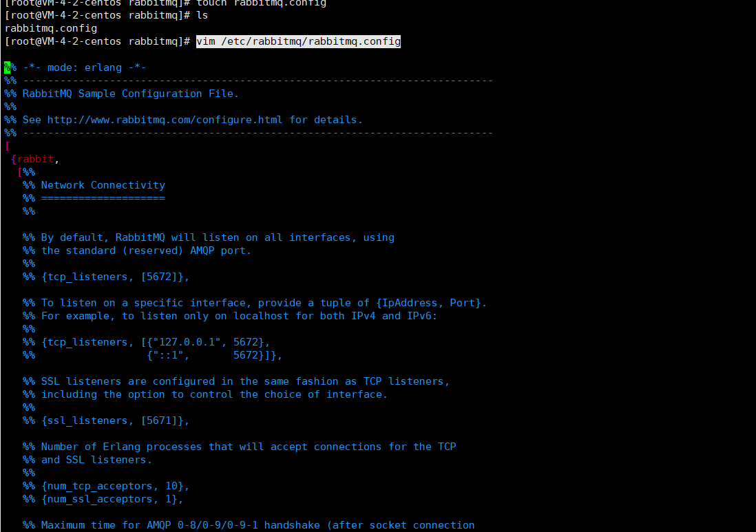Click the red {rabbit, line

tap(34, 159)
